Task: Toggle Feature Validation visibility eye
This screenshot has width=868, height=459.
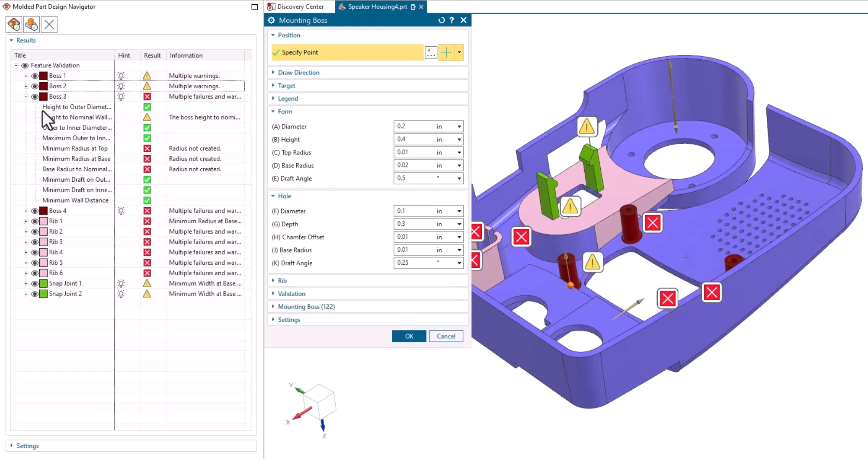Action: click(x=25, y=65)
